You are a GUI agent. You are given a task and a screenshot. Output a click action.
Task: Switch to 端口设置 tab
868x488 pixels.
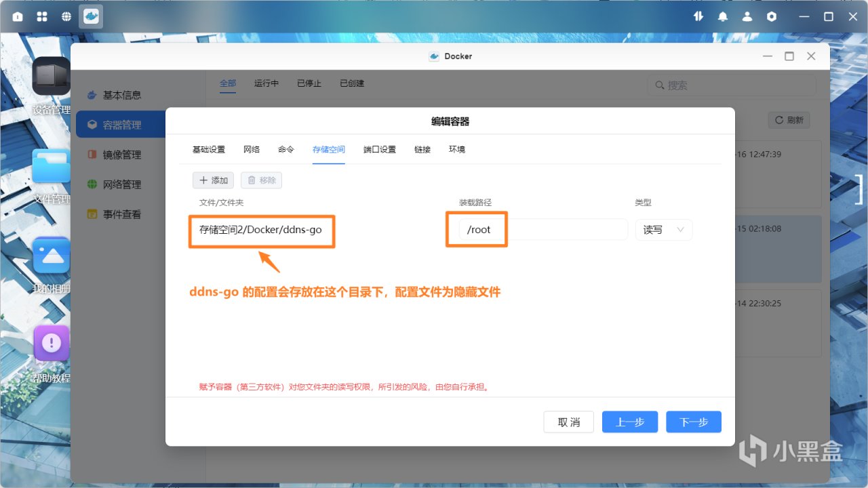pos(380,149)
